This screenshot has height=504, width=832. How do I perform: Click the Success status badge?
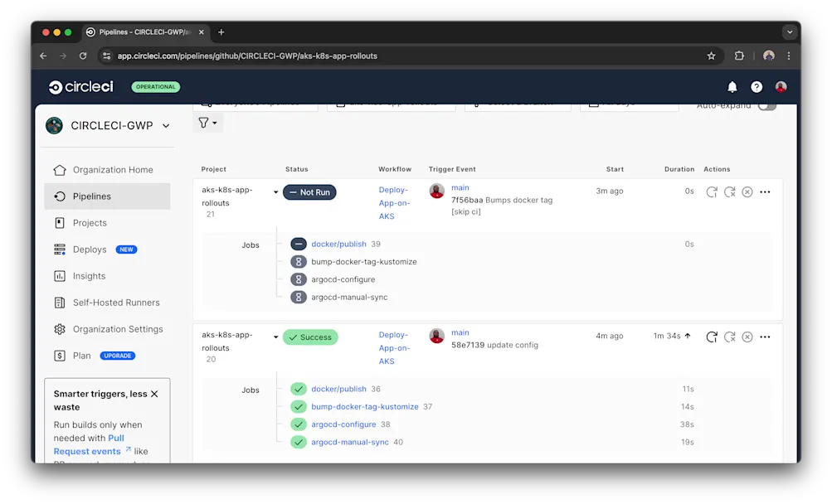click(310, 337)
